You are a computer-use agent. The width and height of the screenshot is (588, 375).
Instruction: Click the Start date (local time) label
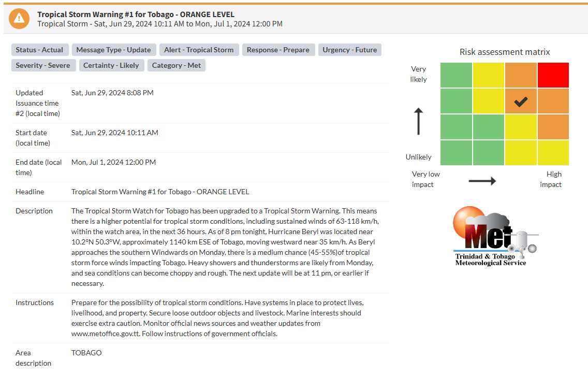click(x=33, y=138)
